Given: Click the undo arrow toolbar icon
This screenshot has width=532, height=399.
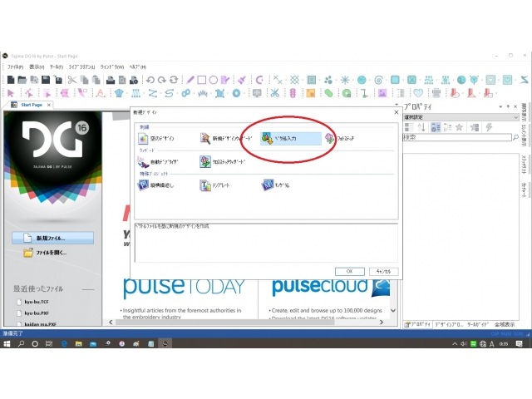Looking at the screenshot, I should [x=150, y=80].
